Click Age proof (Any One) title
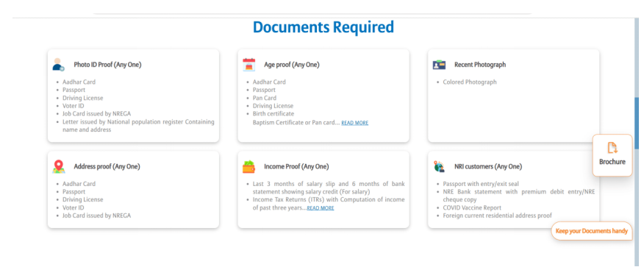The image size is (644, 267). 292,65
